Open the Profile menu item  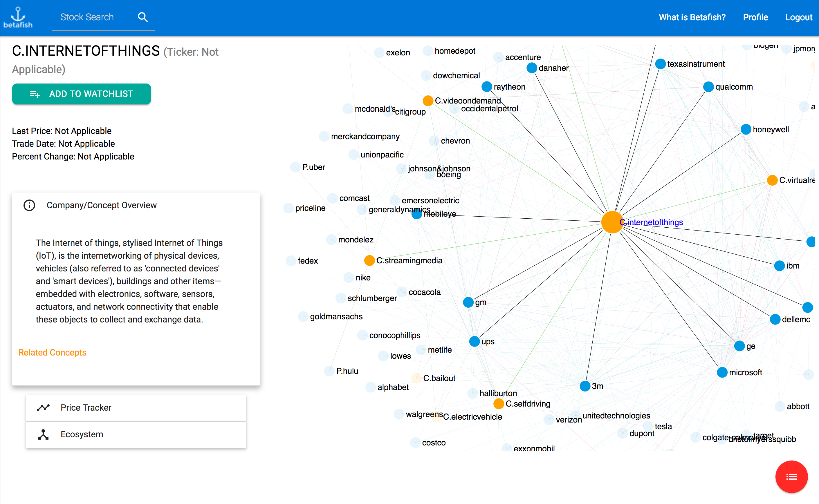point(755,17)
